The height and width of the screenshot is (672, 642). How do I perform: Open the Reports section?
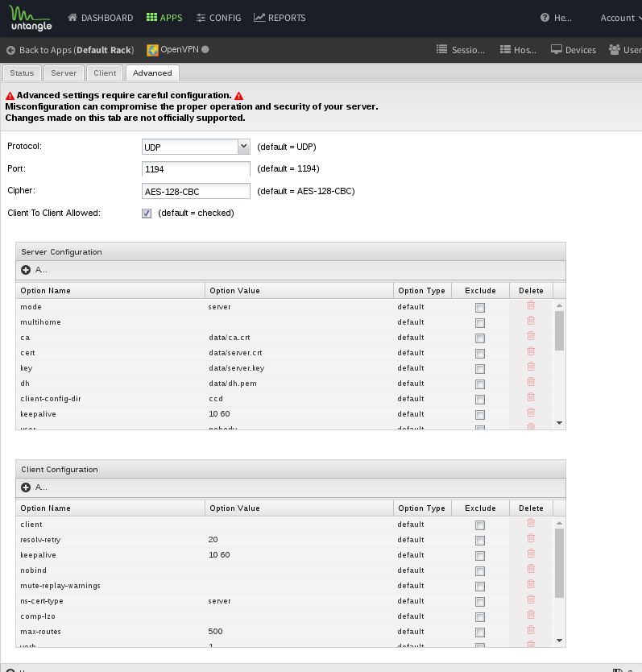pos(280,18)
